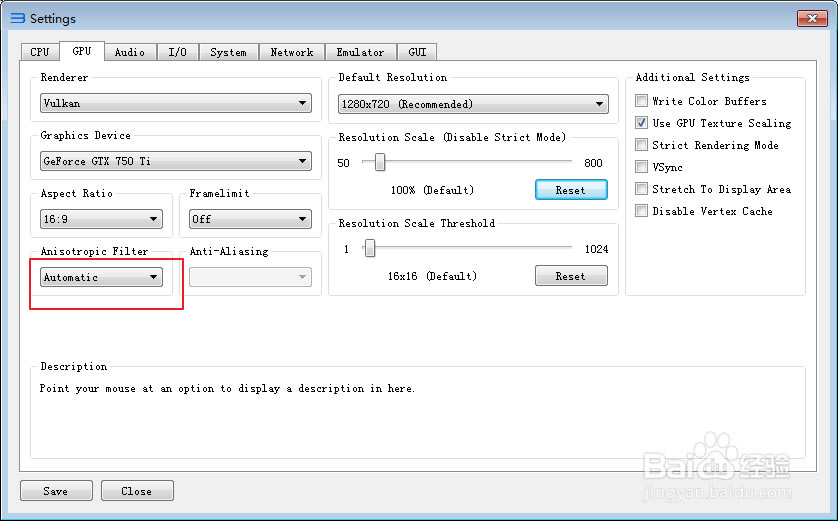This screenshot has width=838, height=521.
Task: Click the '50' minimum scale label
Action: (344, 163)
